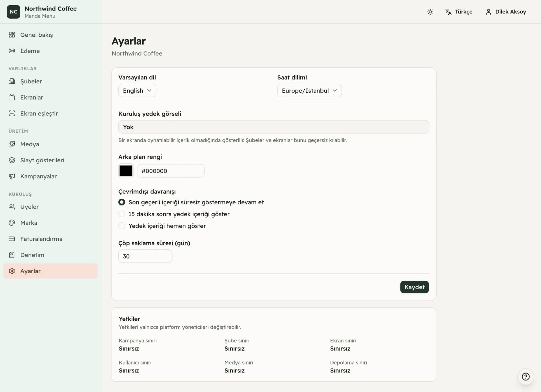Open the Şubeler link in sidebar

tap(50, 81)
